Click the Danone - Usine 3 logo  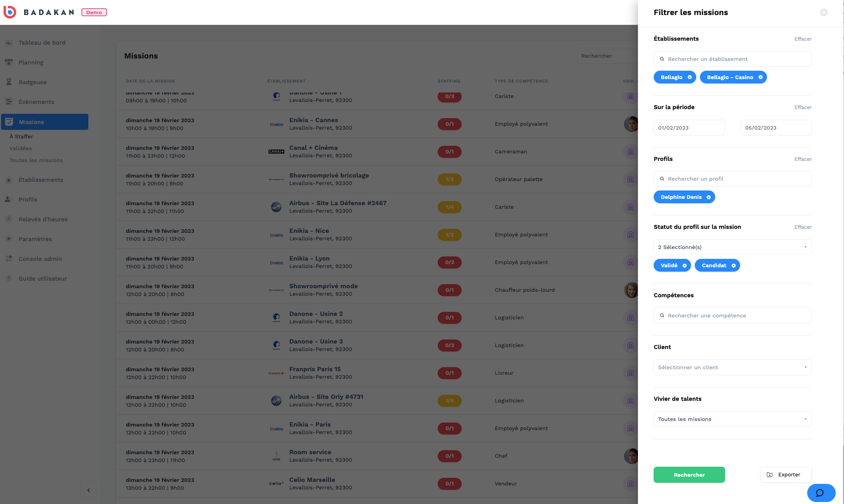tap(276, 345)
